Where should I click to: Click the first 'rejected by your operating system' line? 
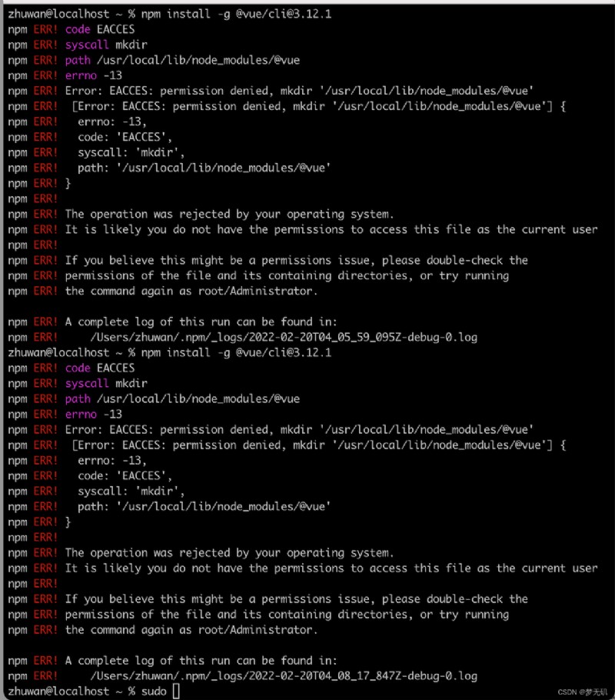point(229,215)
